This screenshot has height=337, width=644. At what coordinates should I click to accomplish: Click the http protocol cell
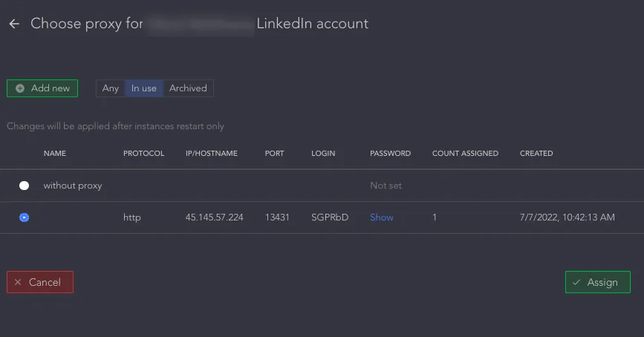pos(131,217)
